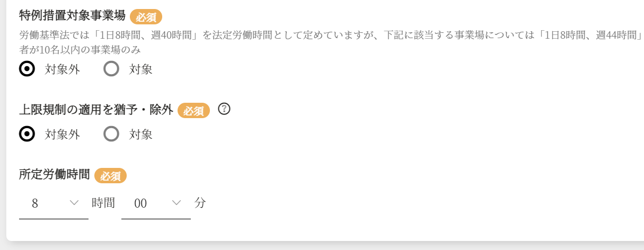Click the 所定労働時間 heading
Screen dimensions: 644x250
tap(54, 175)
